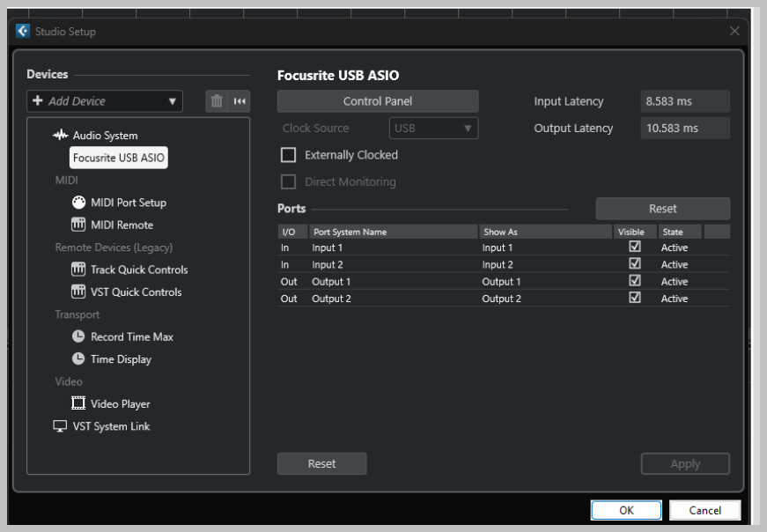
Task: Click the Show As column header
Action: (x=545, y=232)
